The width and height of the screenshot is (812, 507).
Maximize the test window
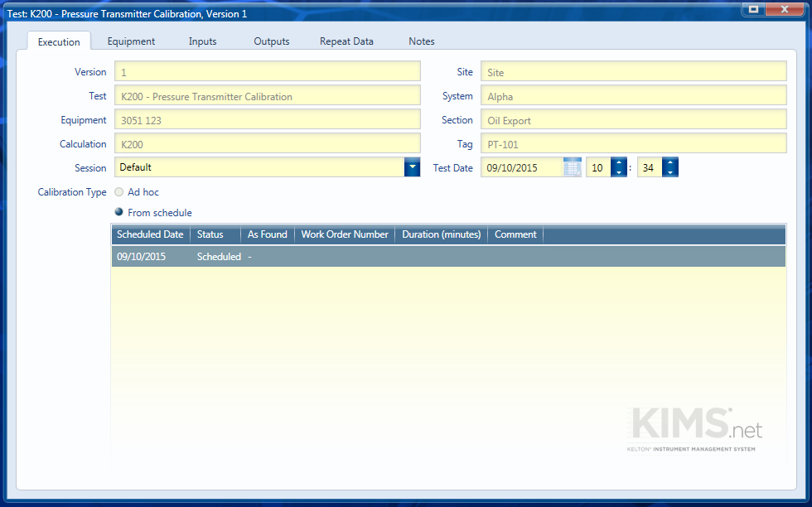point(753,9)
